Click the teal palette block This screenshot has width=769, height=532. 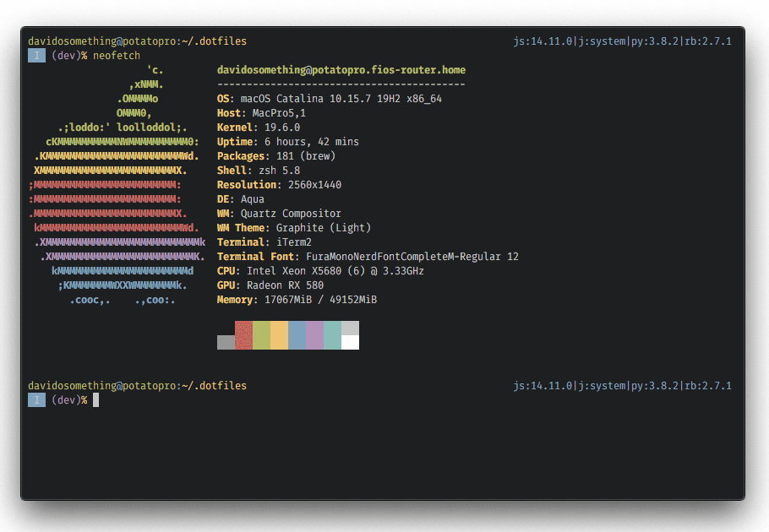click(x=332, y=335)
